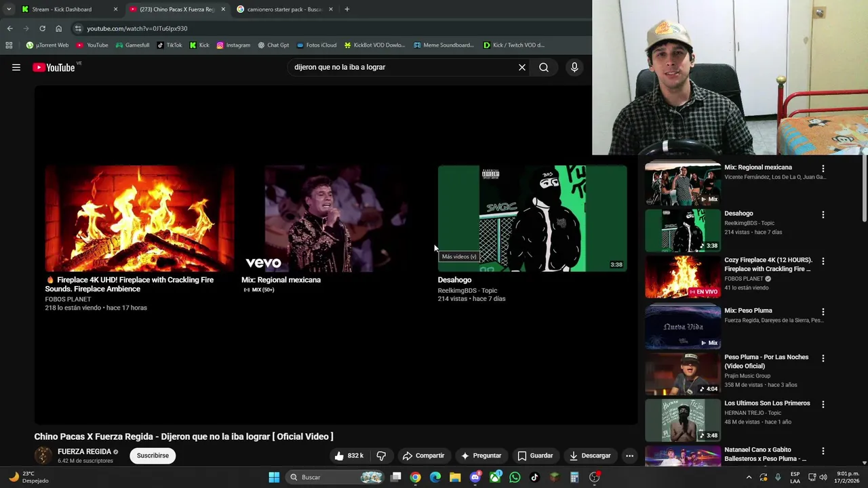Viewport: 868px width, 488px height.
Task: Start voice search with the microphone
Action: (574, 67)
